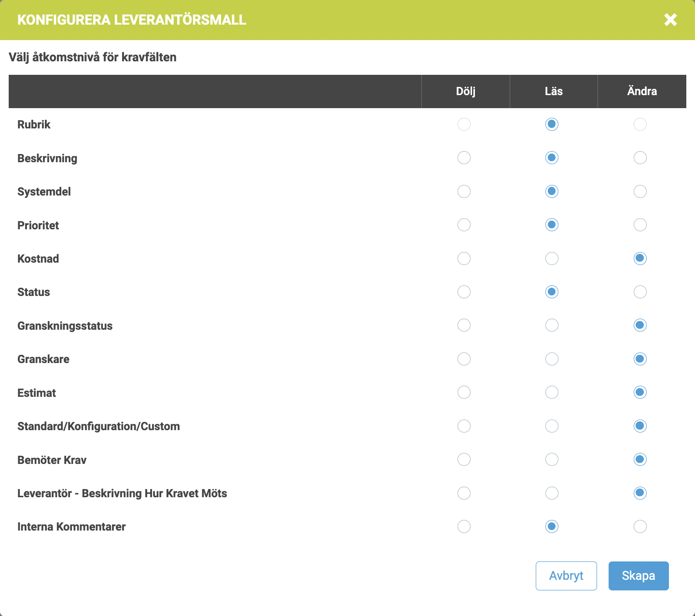This screenshot has height=616, width=695.
Task: Choose Ändra for Prioritet
Action: coord(640,225)
